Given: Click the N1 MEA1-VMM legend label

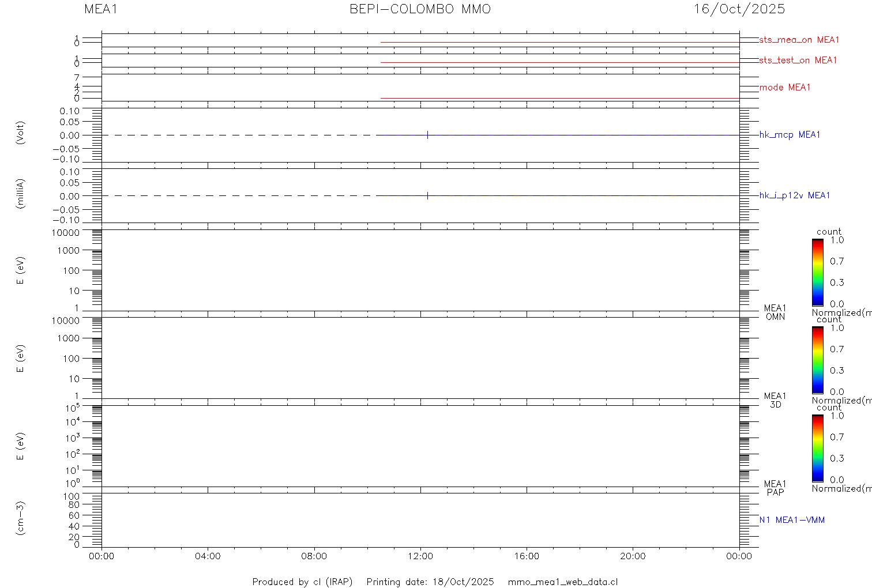Looking at the screenshot, I should click(x=791, y=520).
